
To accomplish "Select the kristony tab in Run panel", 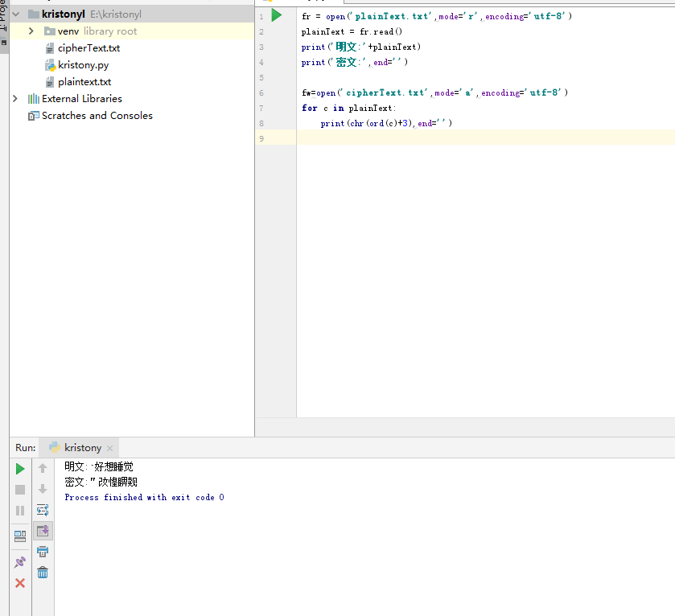I will pyautogui.click(x=82, y=448).
